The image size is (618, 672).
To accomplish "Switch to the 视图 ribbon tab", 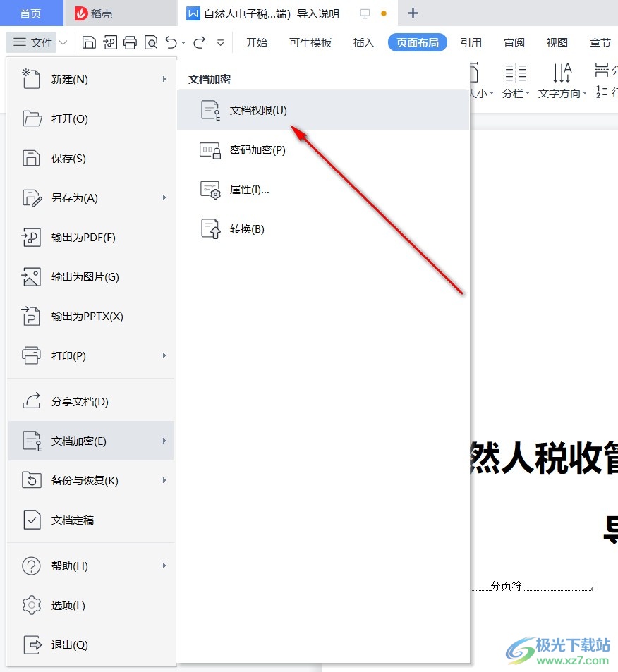I will tap(557, 42).
